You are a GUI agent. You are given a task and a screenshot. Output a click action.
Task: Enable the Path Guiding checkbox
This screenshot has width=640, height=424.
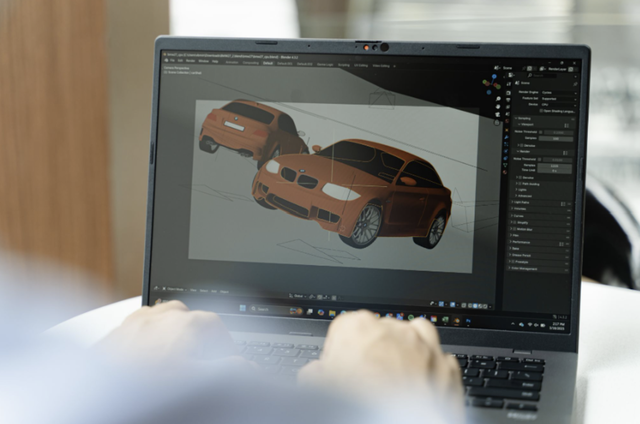(x=520, y=184)
